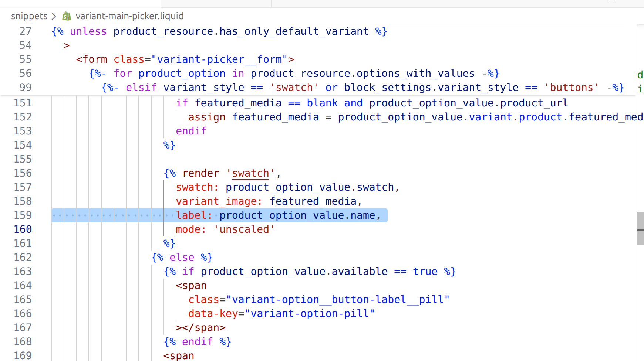Click 'variant-option-pill' data-key value

click(310, 314)
